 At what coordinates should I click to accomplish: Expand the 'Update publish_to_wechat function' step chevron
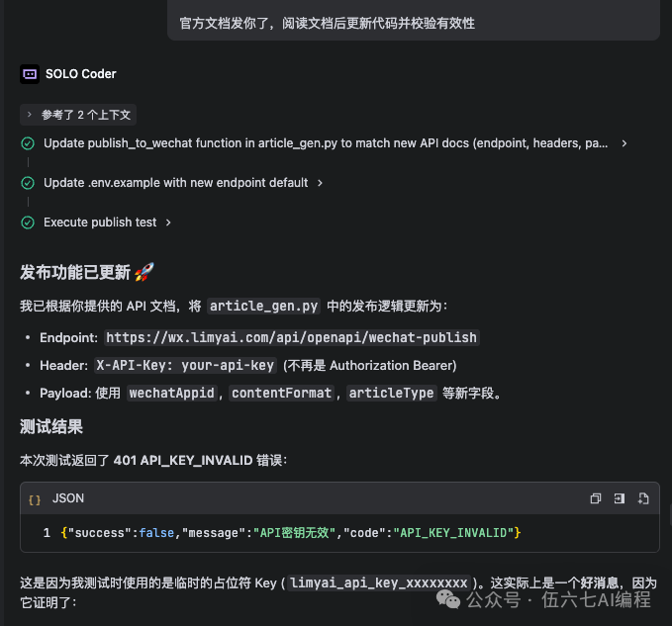point(624,143)
